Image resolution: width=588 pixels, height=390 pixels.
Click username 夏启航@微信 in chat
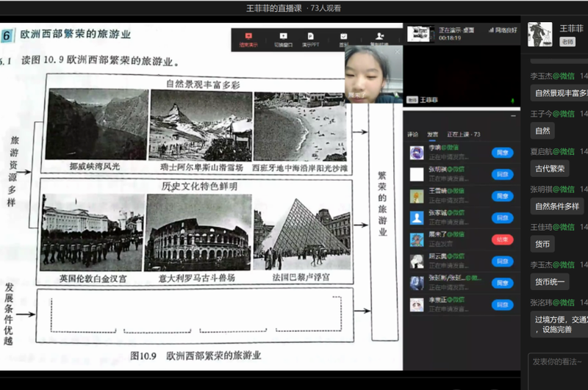[x=553, y=151]
